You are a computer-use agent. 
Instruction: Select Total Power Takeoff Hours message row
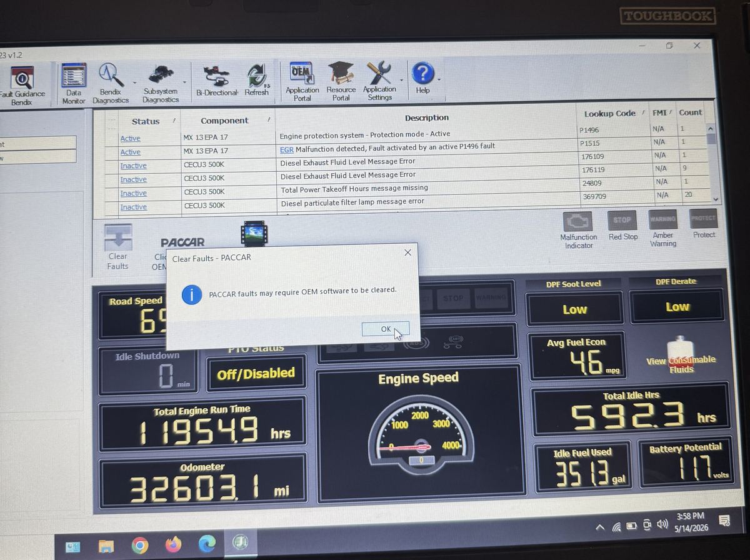coord(412,189)
